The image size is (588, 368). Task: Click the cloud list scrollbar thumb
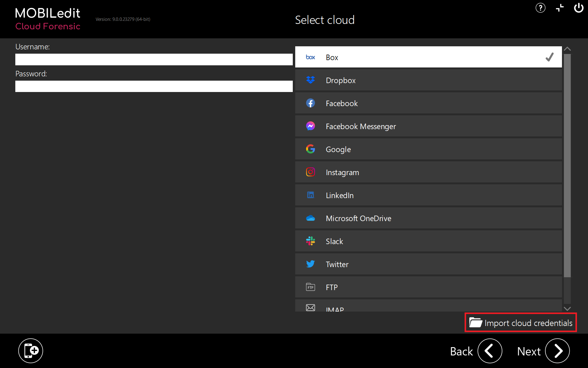(567, 166)
